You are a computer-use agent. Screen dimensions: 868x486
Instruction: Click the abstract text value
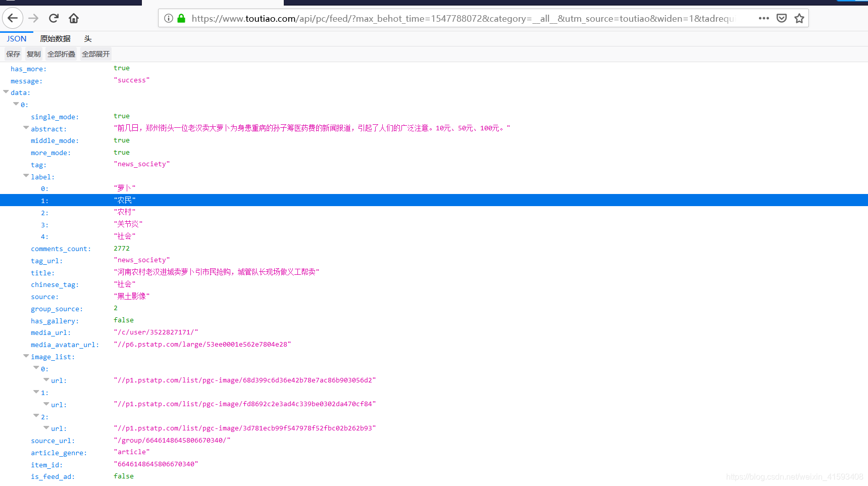tap(312, 128)
